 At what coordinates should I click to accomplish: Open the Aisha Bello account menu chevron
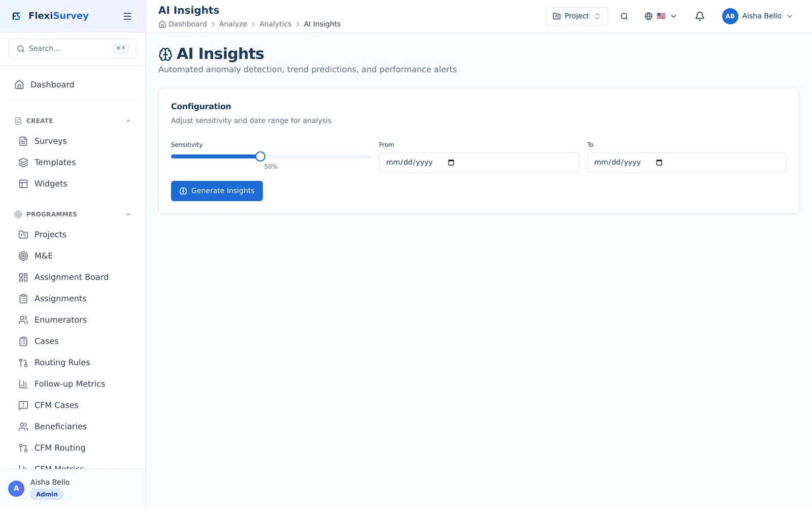coord(790,16)
